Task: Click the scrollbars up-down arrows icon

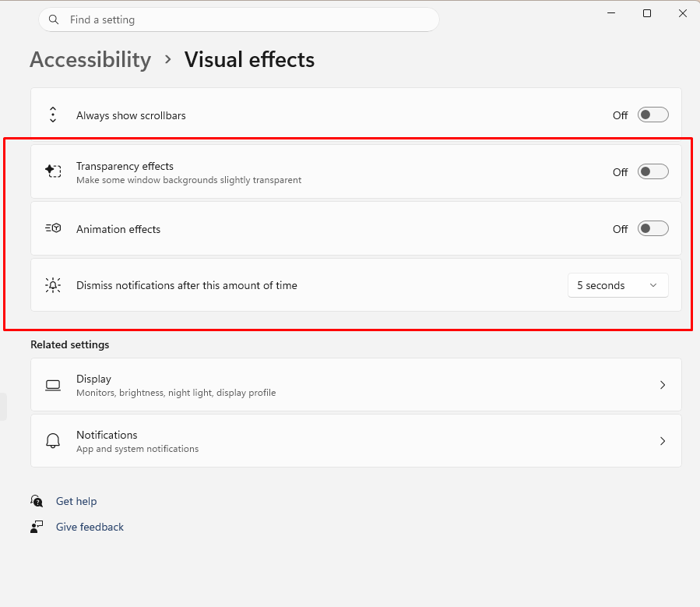Action: [53, 115]
